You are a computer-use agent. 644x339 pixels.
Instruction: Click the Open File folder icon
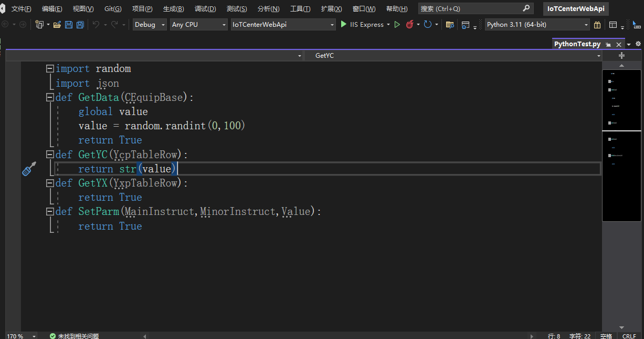tap(57, 25)
